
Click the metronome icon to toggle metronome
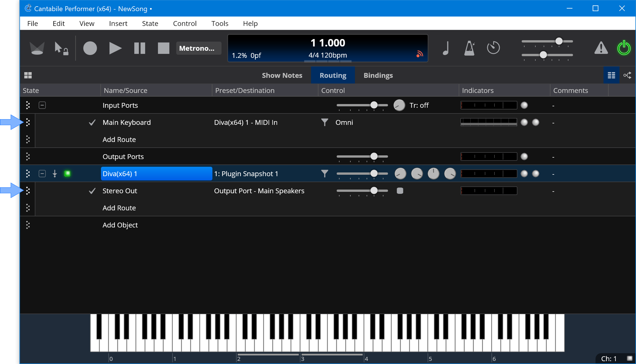469,48
